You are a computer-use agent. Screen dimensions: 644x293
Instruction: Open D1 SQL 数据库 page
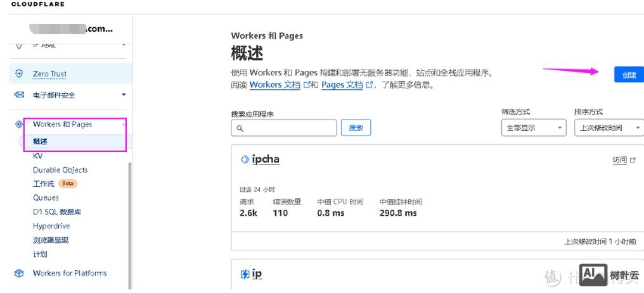click(57, 212)
